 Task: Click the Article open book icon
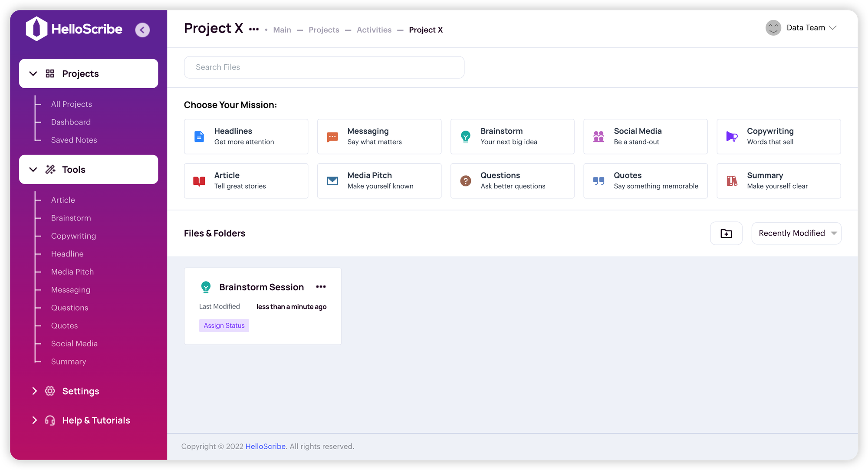[x=199, y=181]
